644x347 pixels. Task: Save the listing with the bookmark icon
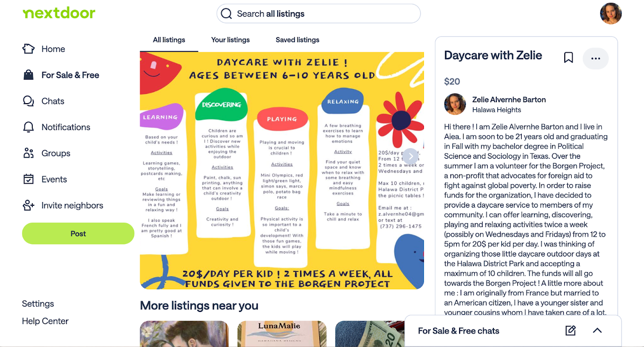568,58
